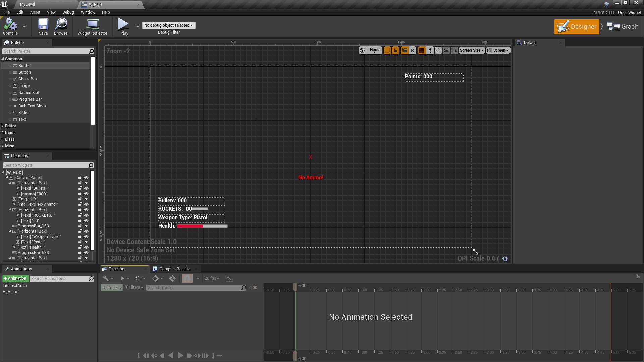Toggle the snap grid icon in viewport toolbar
Screen dimensions: 644x362
tap(422, 50)
